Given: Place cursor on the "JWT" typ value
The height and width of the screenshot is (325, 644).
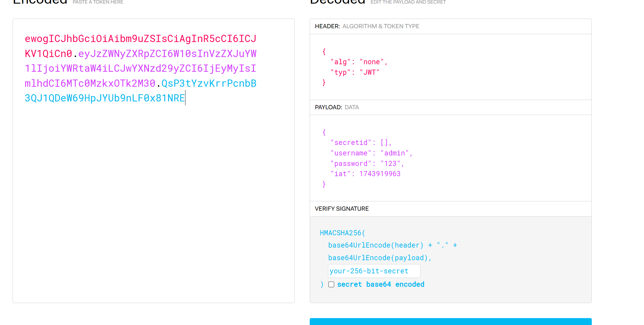Looking at the screenshot, I should point(369,72).
